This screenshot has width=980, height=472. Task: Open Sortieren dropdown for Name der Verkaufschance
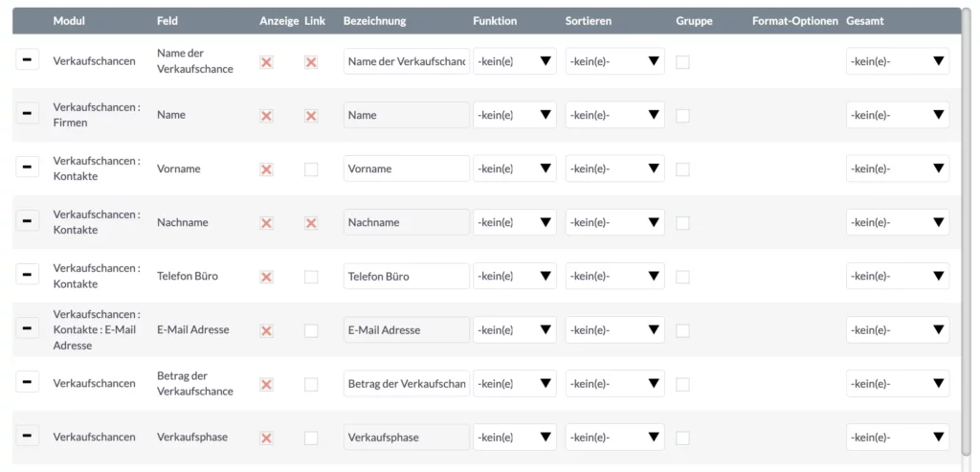[x=615, y=60]
